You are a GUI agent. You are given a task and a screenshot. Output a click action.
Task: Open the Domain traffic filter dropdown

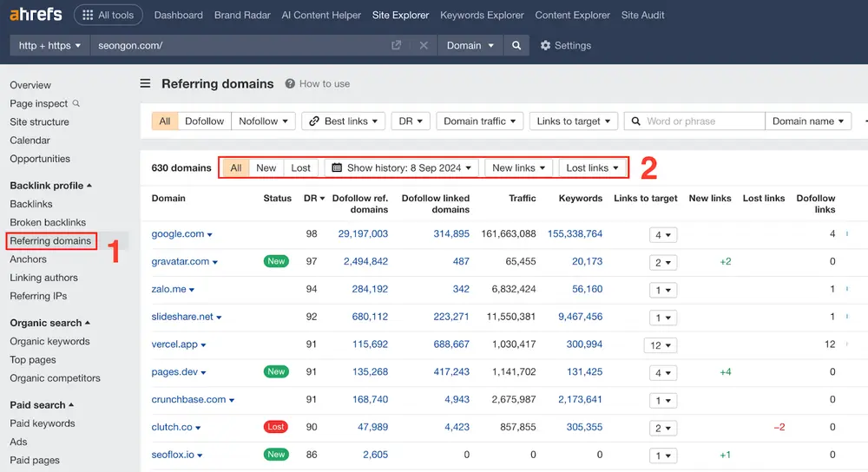click(x=479, y=121)
